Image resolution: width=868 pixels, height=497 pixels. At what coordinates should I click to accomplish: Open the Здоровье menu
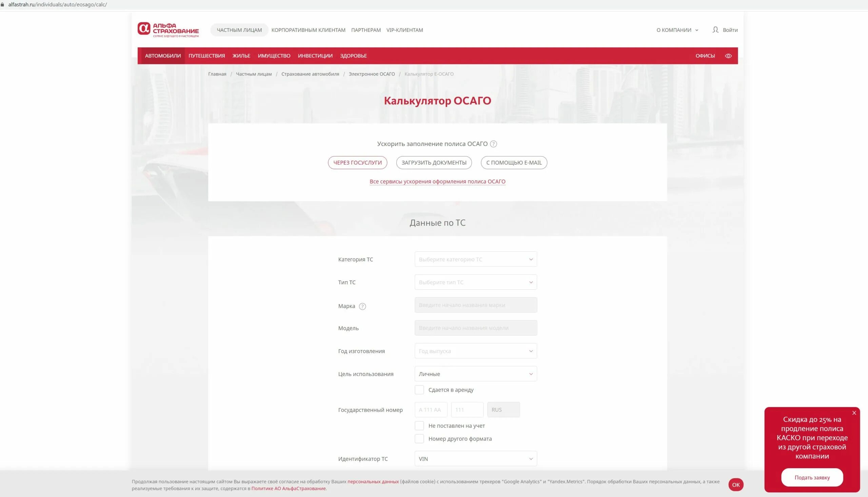pos(353,56)
